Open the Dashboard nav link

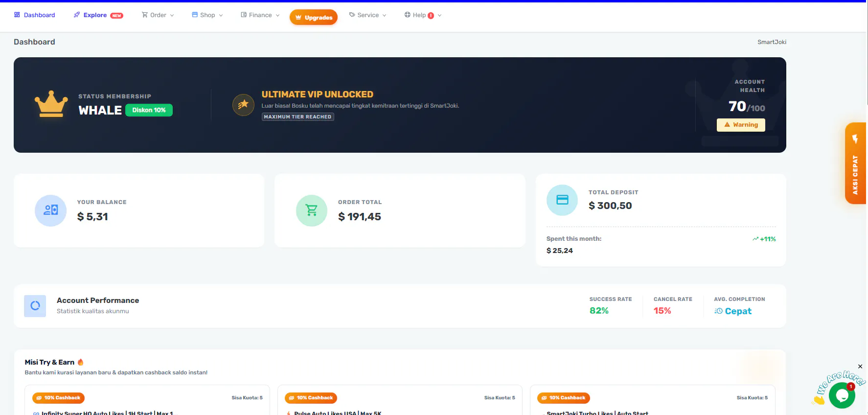coord(34,15)
